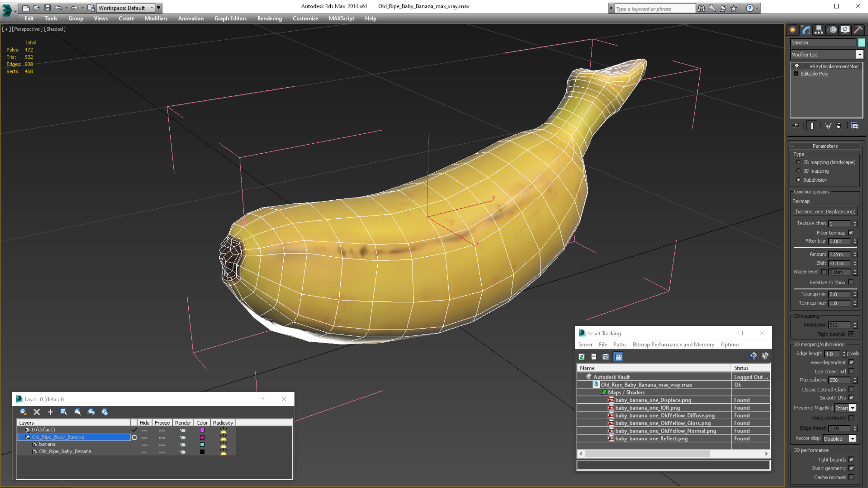Screen dimensions: 868x488
Task: Click the Amount 0.2cm input field
Action: (840, 254)
